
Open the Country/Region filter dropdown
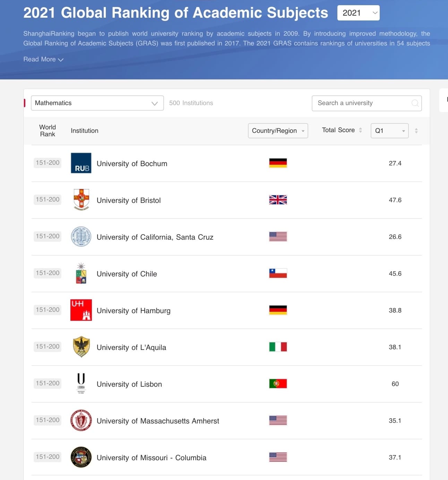coord(278,131)
